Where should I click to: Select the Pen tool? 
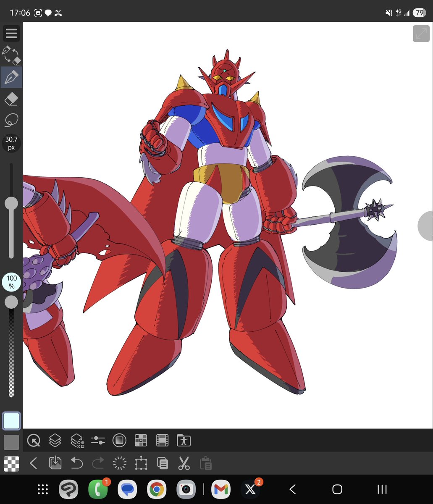pyautogui.click(x=11, y=77)
